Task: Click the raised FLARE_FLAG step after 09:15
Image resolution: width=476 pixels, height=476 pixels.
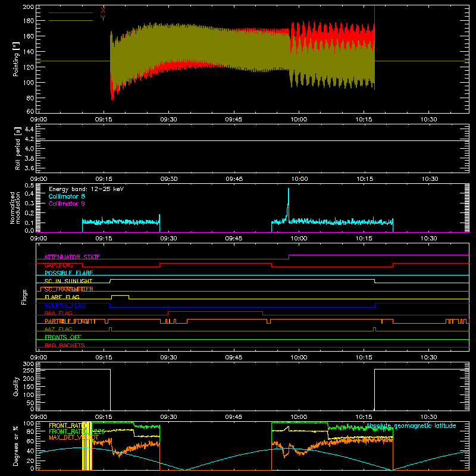Action: (x=120, y=295)
